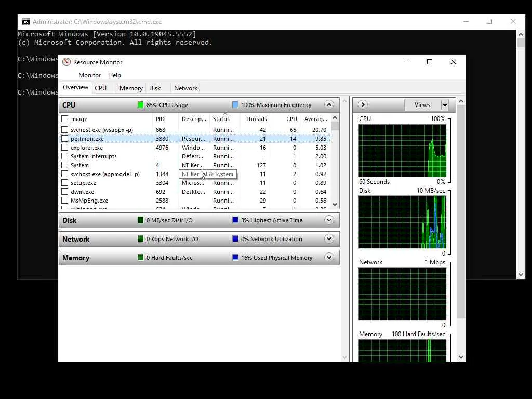Image resolution: width=532 pixels, height=399 pixels.
Task: Switch to the Memory tab
Action: (x=131, y=88)
